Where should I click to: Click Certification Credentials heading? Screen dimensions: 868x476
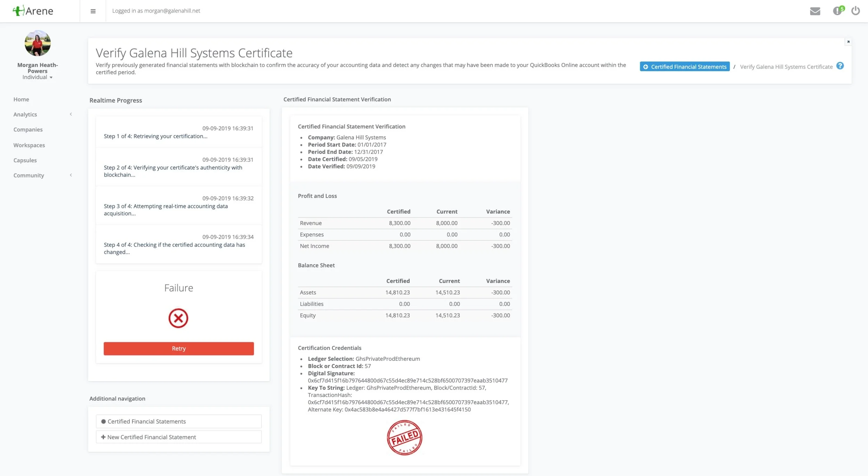329,348
